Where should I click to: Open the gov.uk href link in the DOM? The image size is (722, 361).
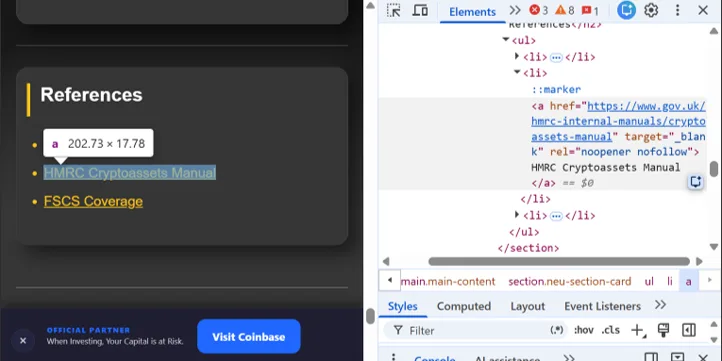(618, 122)
